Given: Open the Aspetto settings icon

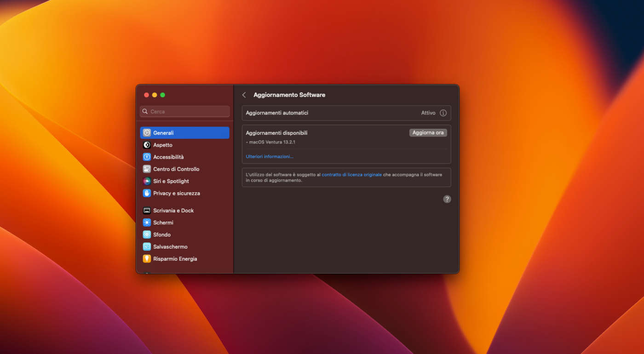Looking at the screenshot, I should (147, 145).
